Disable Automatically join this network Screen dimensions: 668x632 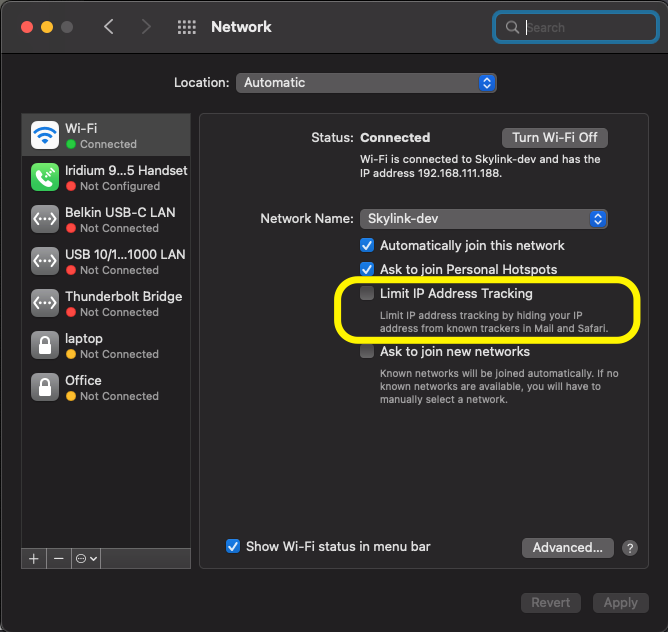coord(367,245)
